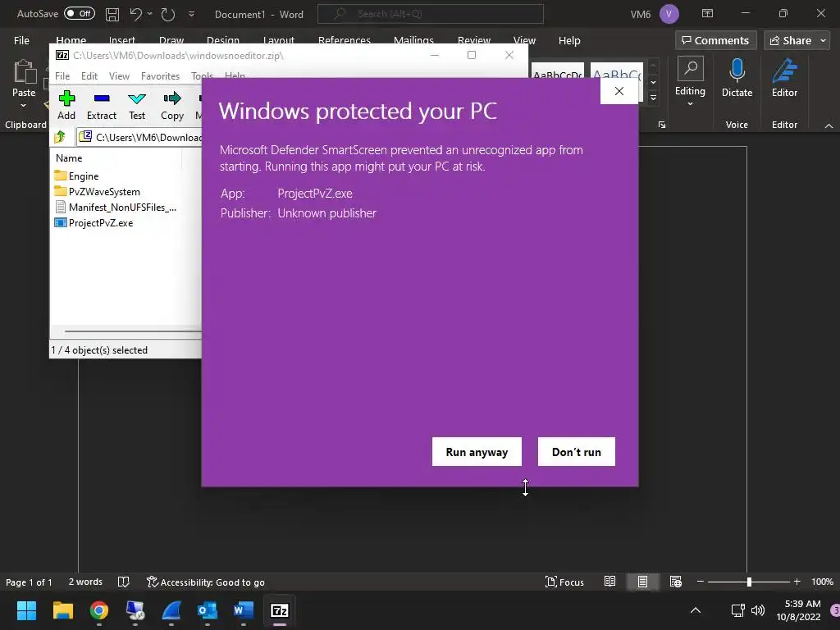Click Run anyway in SmartScreen dialog
The image size is (840, 630).
click(477, 452)
